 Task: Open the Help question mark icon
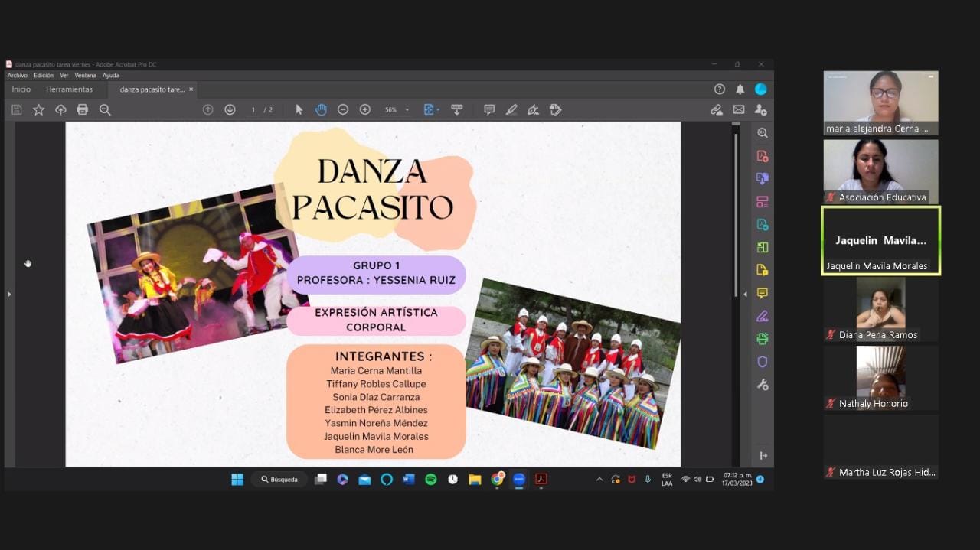click(x=719, y=89)
